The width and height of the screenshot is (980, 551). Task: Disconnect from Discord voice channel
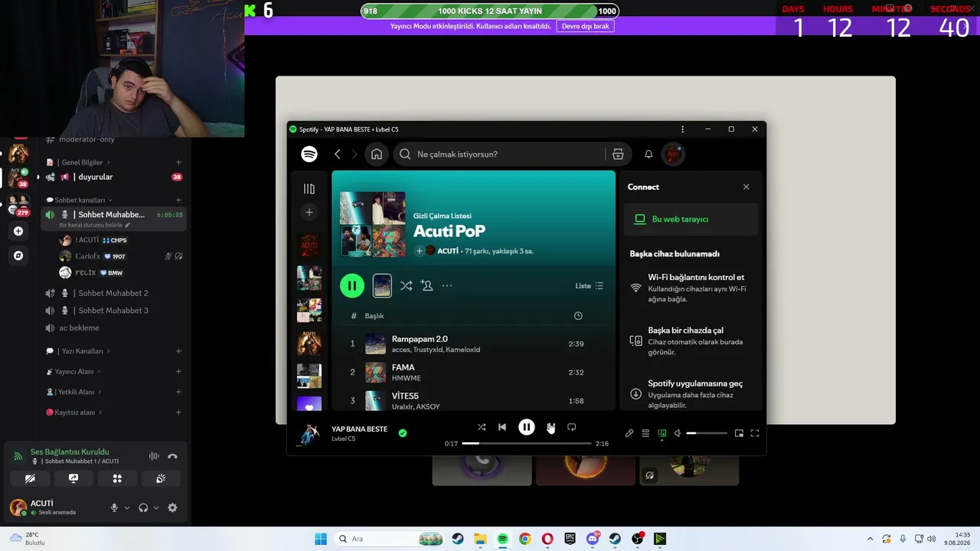(172, 456)
